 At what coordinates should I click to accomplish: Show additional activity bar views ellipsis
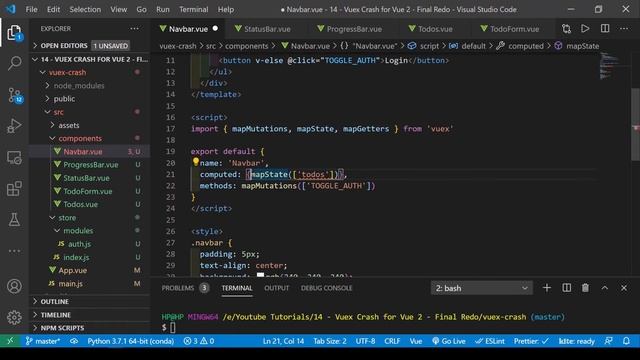click(x=14, y=251)
